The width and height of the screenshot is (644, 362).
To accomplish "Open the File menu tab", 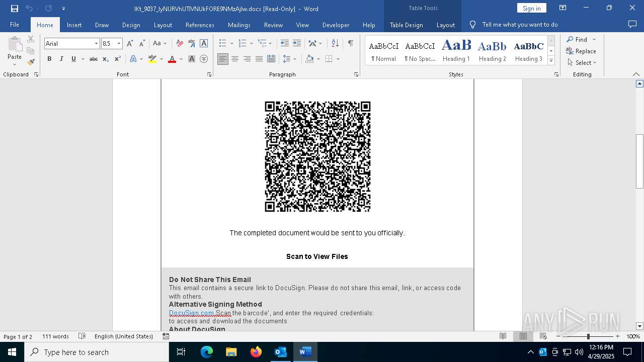I will click(x=15, y=25).
